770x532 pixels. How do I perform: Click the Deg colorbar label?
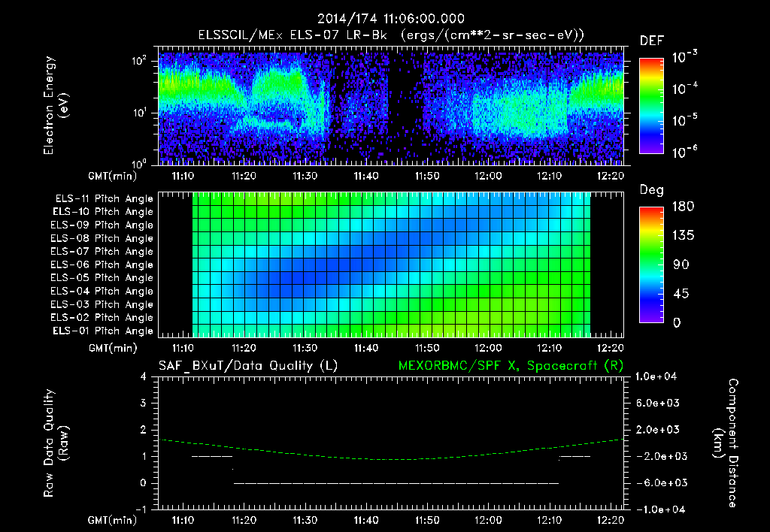click(x=651, y=190)
